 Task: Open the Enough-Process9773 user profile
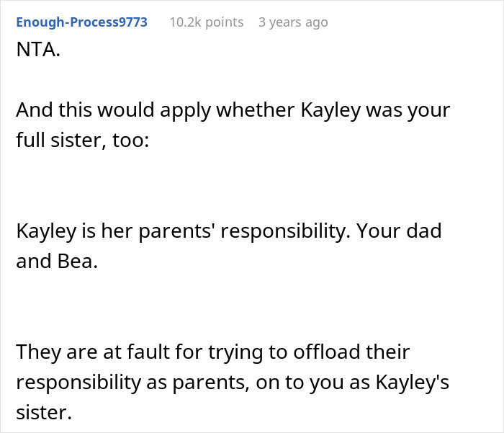click(81, 22)
